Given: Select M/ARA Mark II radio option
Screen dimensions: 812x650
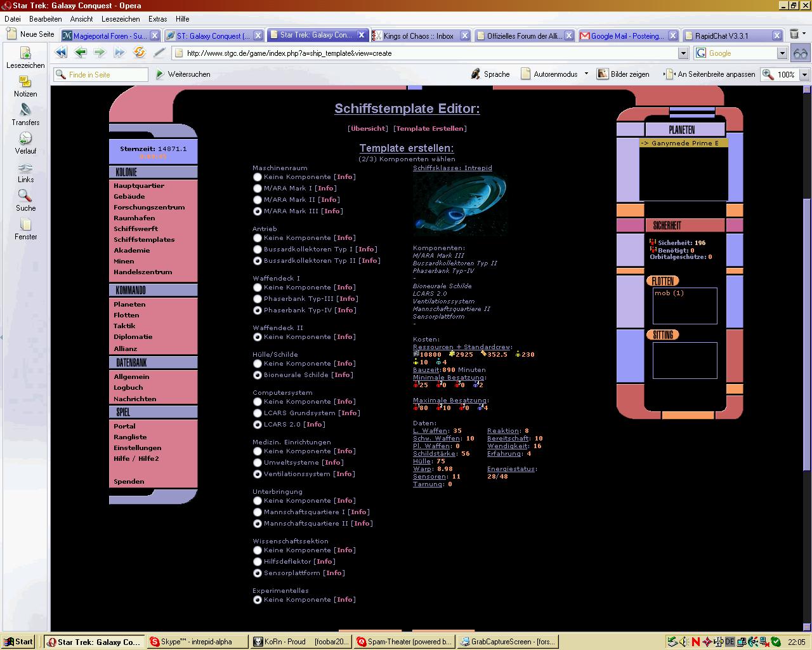Looking at the screenshot, I should tap(258, 200).
